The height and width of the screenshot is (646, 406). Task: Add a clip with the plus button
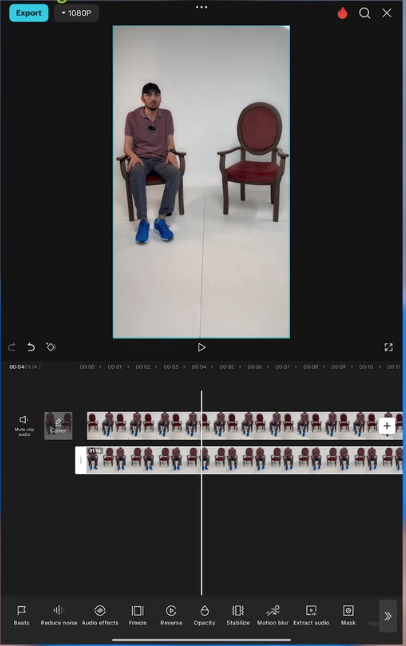387,426
